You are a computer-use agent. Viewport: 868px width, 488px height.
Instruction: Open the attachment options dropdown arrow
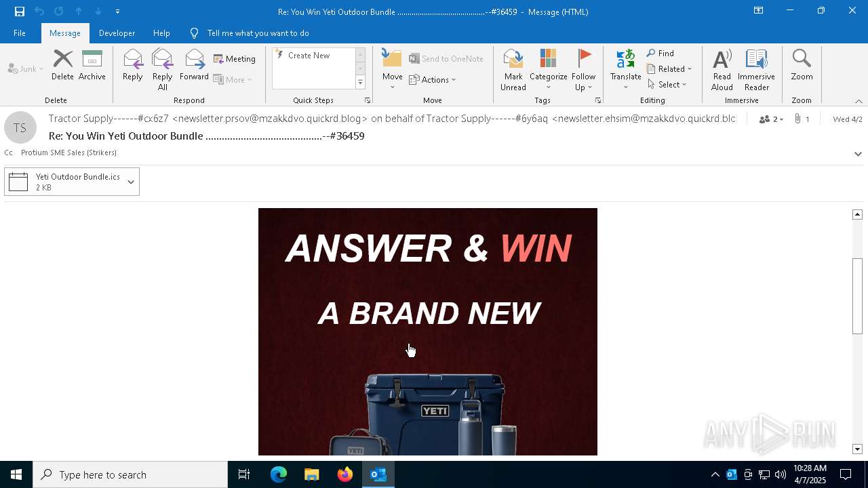click(x=131, y=182)
